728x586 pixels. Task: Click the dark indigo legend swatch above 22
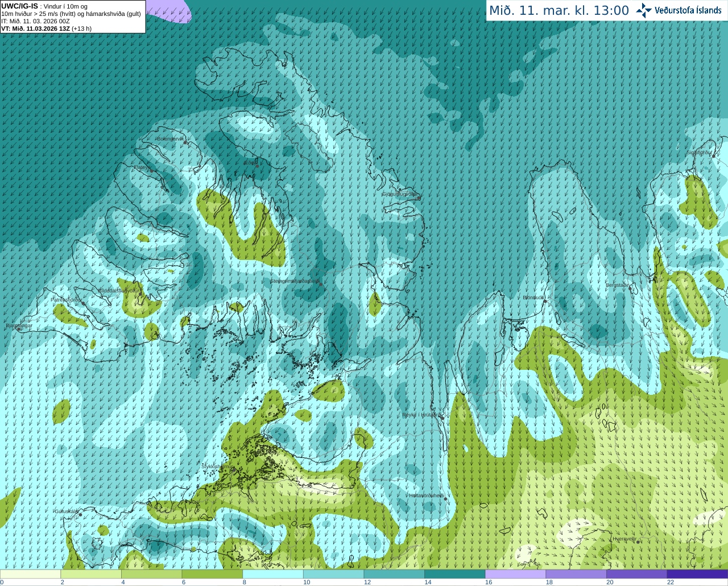tap(698, 574)
